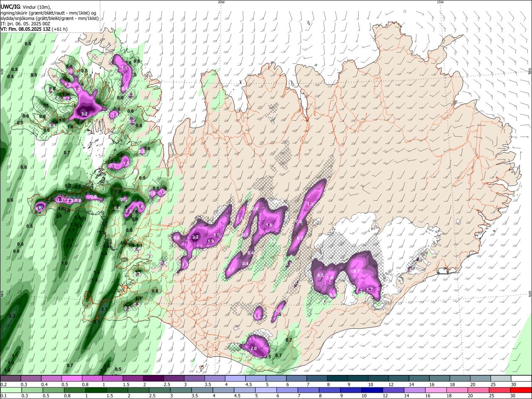The image size is (532, 399).
Task: Select the bright red 30 swatch, bottom legend row
Action: click(521, 390)
